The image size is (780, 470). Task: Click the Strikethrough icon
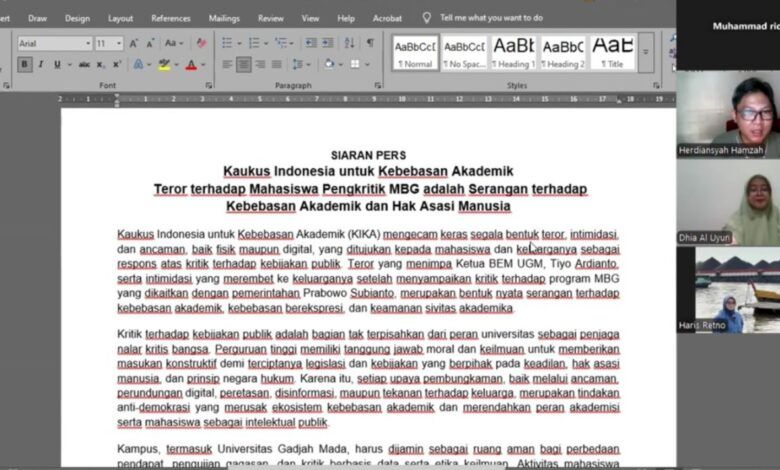[x=85, y=64]
